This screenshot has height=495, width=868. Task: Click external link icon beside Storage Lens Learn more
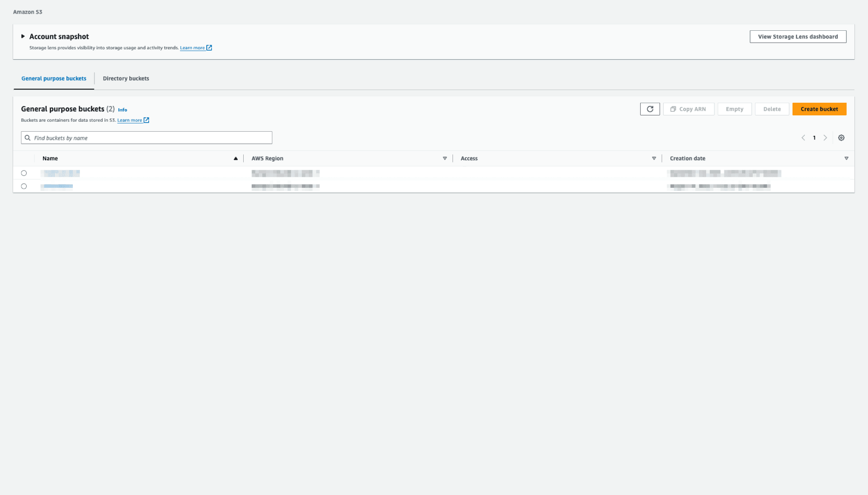(209, 48)
